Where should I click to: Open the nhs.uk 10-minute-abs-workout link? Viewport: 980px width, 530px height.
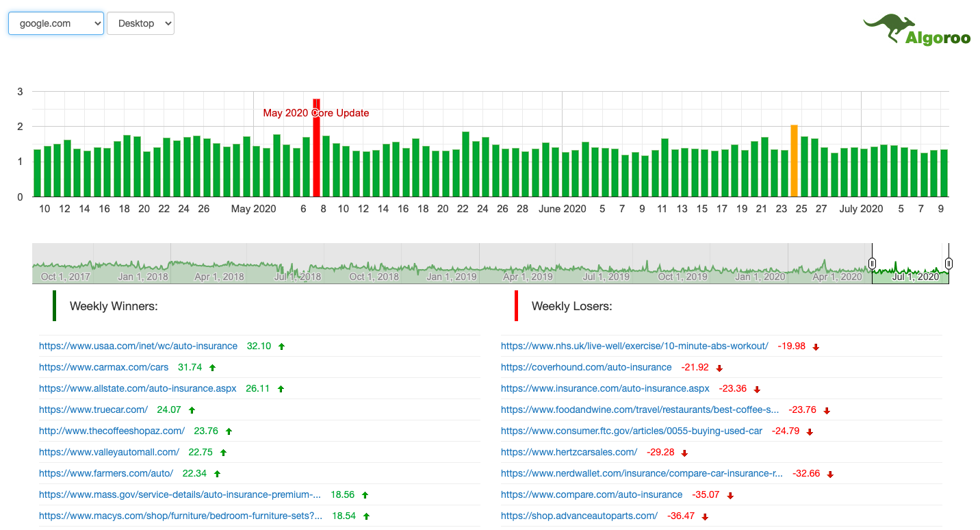pos(634,346)
